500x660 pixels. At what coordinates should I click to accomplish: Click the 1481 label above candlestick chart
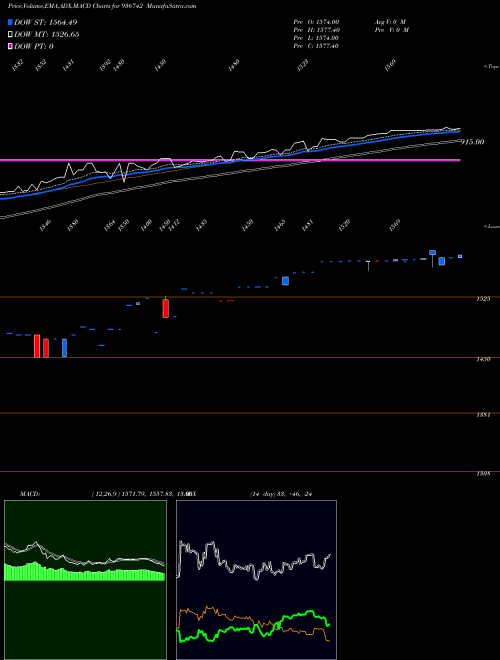(x=308, y=225)
